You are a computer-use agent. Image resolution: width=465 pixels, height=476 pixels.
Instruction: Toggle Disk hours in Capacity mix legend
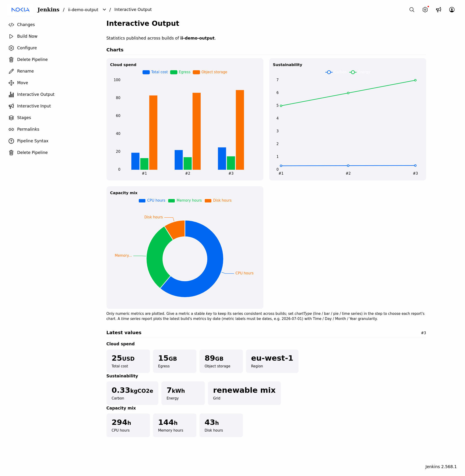218,200
